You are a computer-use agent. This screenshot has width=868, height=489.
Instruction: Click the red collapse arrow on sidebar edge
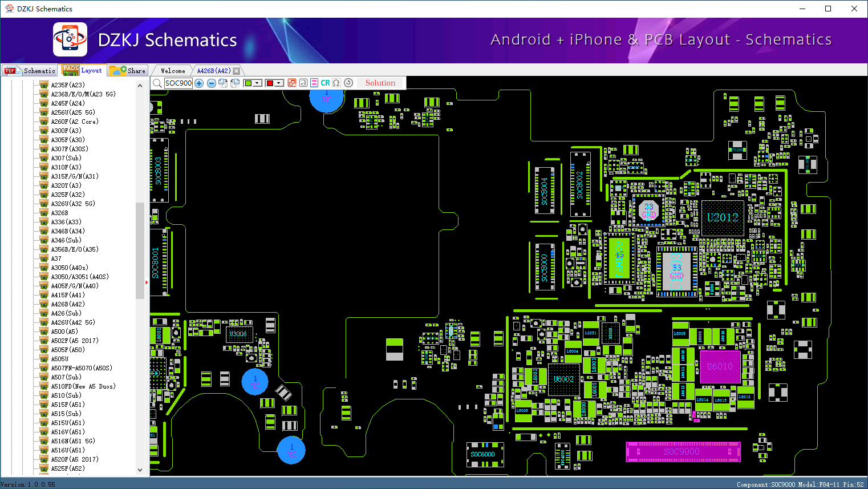click(x=147, y=282)
